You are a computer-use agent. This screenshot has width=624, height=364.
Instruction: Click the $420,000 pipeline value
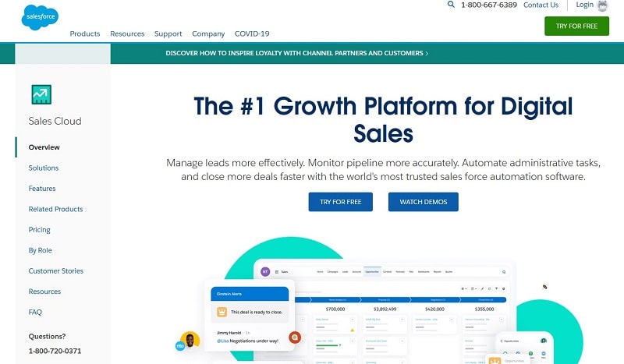click(x=434, y=309)
